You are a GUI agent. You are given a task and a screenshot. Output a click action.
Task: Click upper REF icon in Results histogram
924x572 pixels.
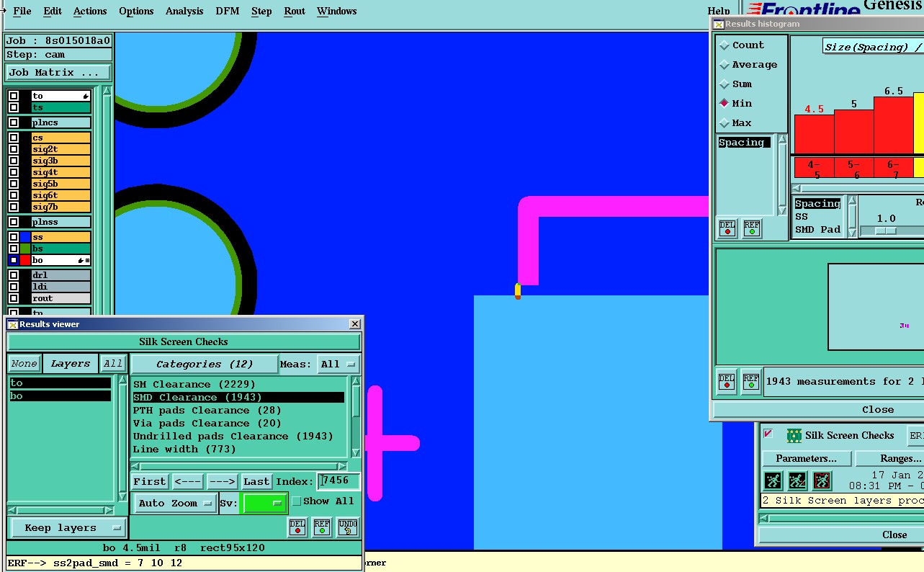pyautogui.click(x=752, y=228)
